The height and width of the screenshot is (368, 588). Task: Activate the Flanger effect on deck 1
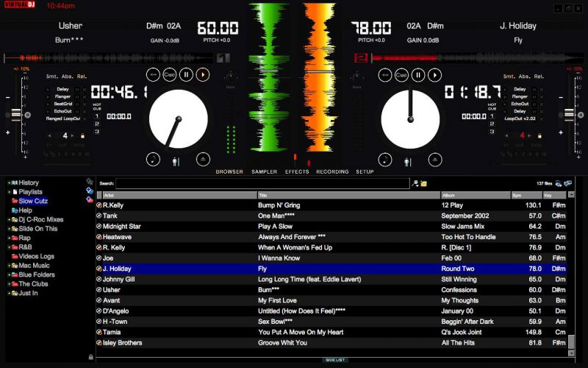pos(62,96)
